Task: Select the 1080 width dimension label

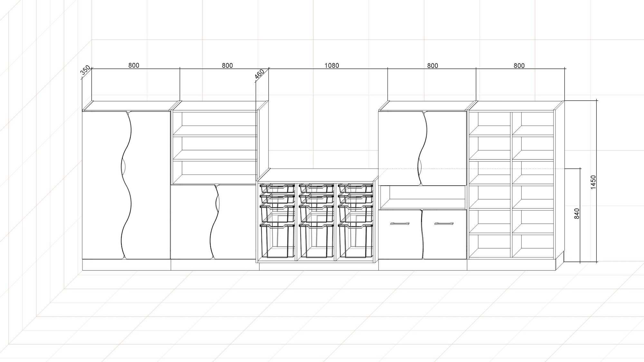Action: click(x=332, y=65)
